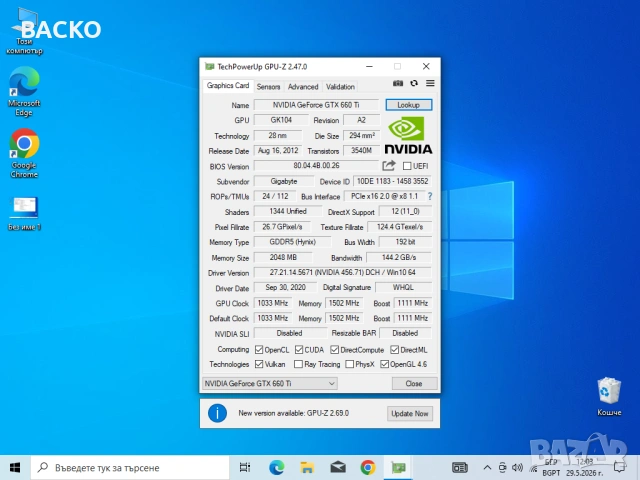Open the Windows Start menu
The image size is (640, 480).
click(15, 467)
